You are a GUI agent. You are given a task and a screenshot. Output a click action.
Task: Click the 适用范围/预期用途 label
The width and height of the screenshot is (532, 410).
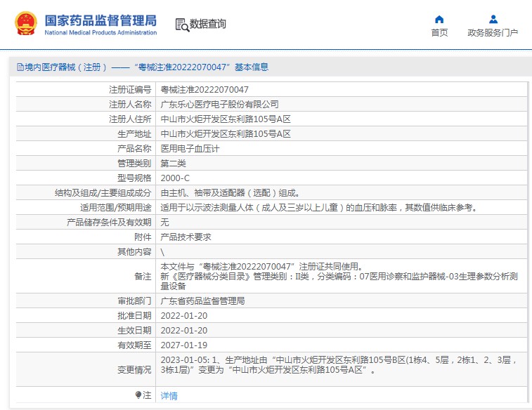click(116, 207)
